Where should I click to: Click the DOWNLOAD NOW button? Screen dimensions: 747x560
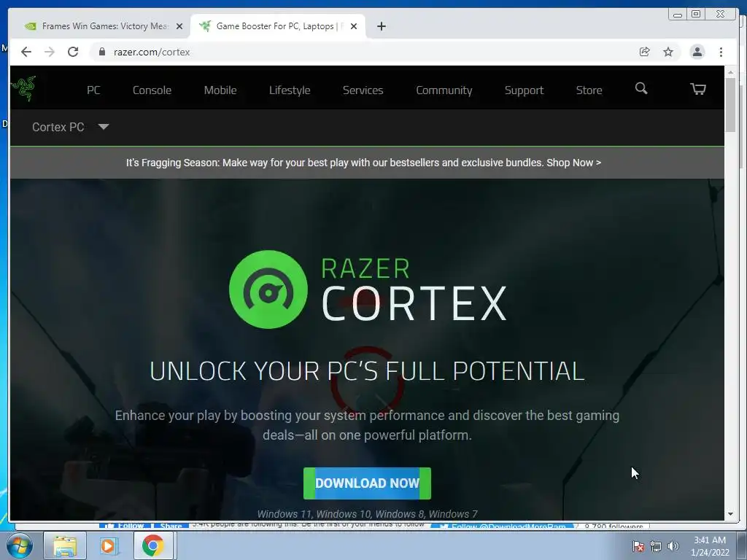(x=368, y=483)
